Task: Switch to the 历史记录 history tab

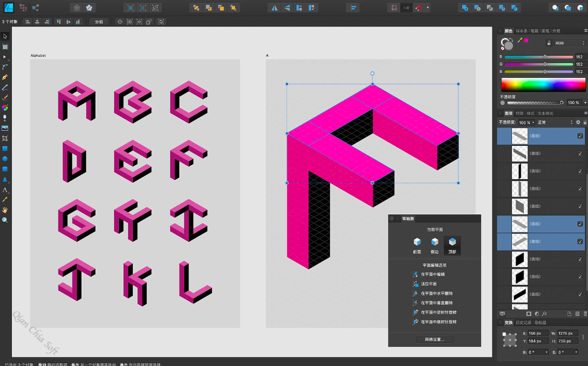Action: click(523, 323)
